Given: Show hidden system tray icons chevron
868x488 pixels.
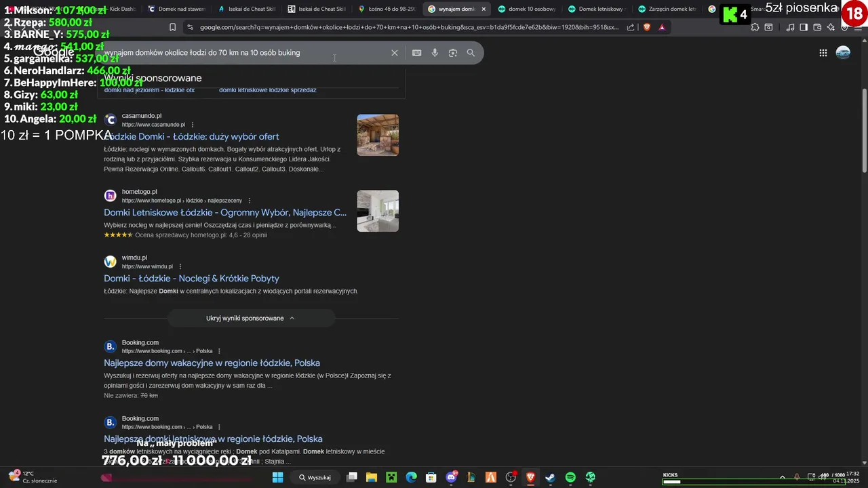Looking at the screenshot, I should click(x=782, y=477).
